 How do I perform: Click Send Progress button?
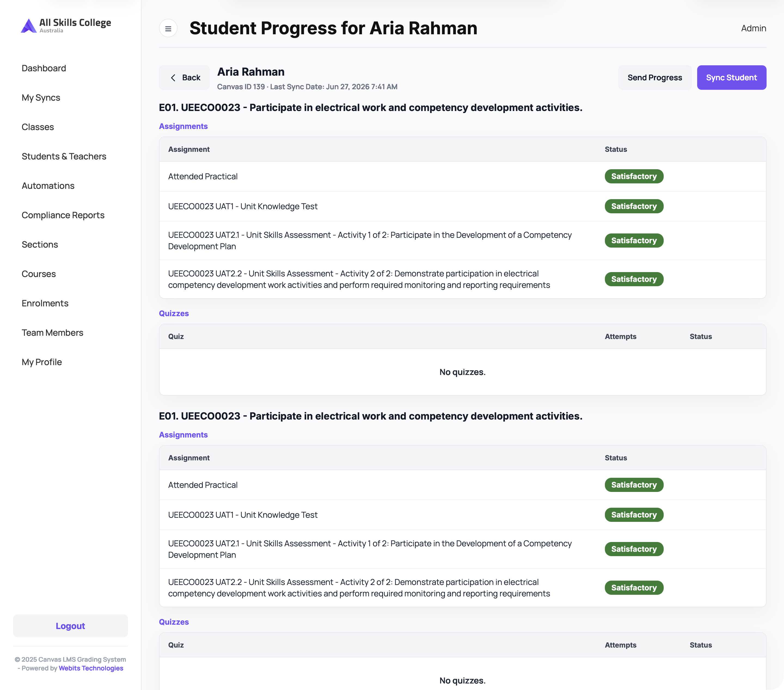click(x=655, y=78)
